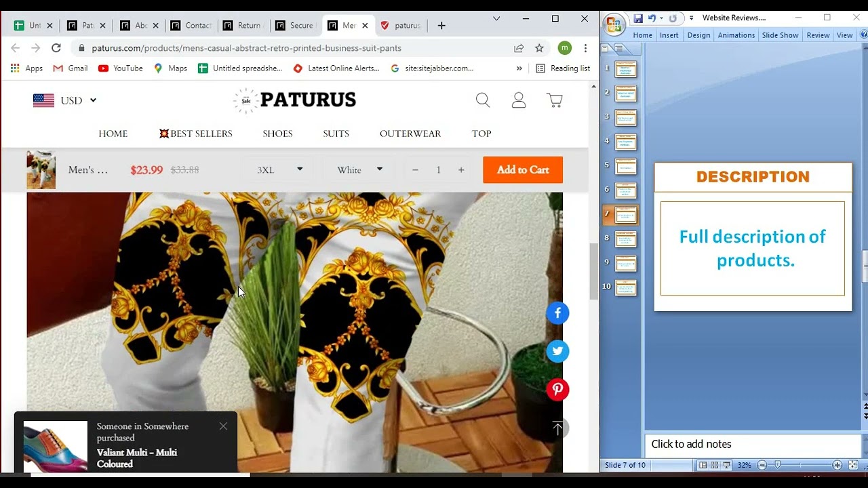This screenshot has width=868, height=488.
Task: Open the White color dropdown
Action: point(359,170)
